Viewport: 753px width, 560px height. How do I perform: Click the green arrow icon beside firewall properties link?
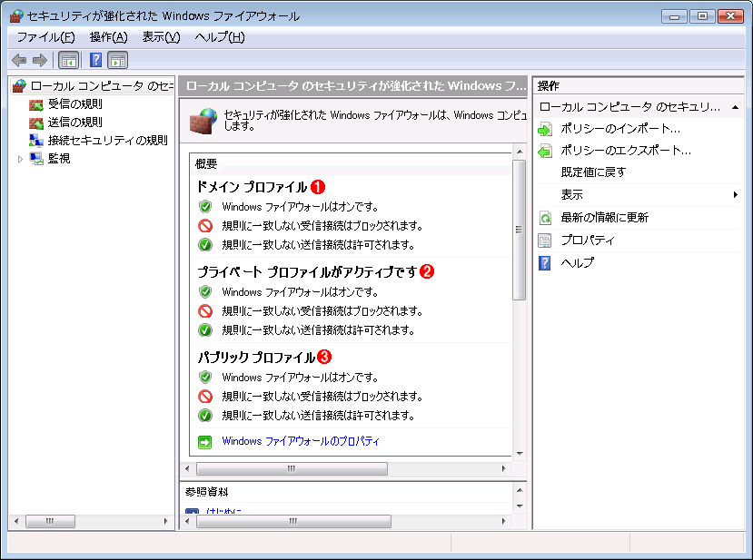pyautogui.click(x=205, y=441)
